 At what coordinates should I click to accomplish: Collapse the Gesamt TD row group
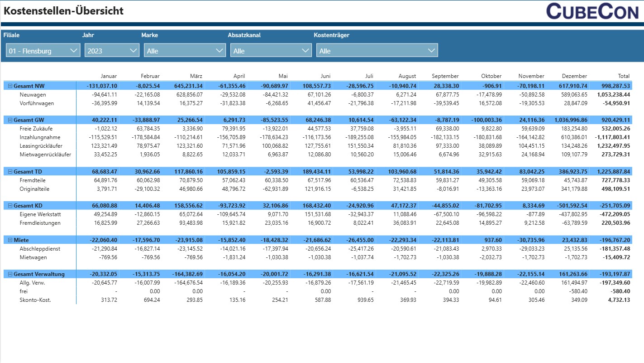[x=10, y=172]
